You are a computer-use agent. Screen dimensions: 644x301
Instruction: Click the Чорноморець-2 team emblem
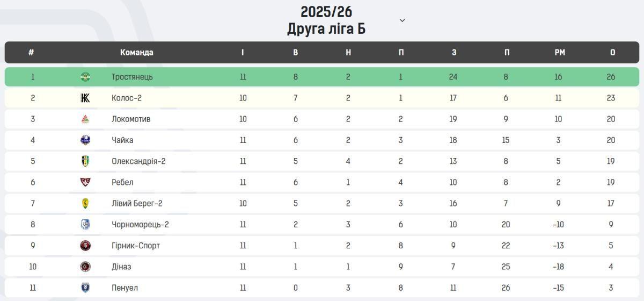85,225
